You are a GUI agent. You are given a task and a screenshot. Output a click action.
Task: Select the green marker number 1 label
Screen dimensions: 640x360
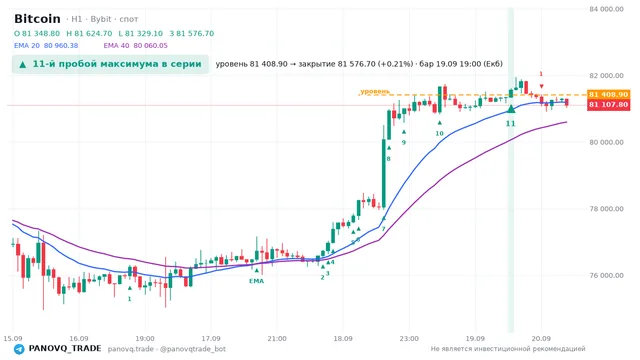(x=129, y=299)
